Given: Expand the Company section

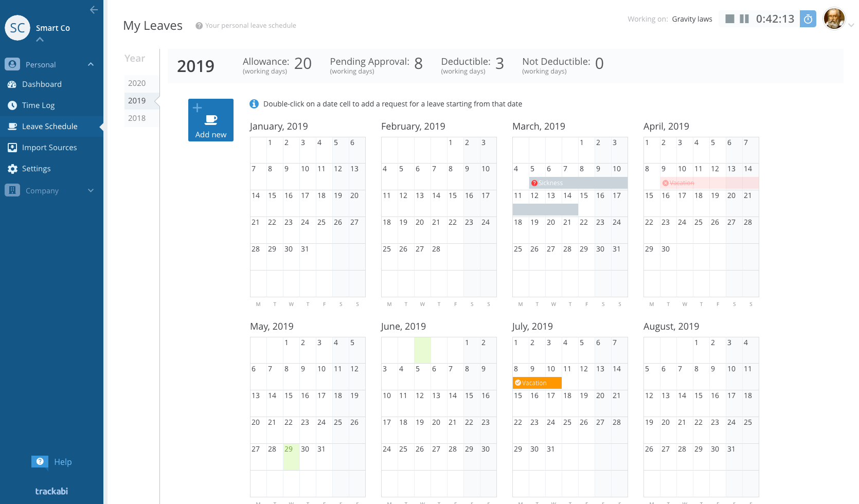Looking at the screenshot, I should coord(91,190).
